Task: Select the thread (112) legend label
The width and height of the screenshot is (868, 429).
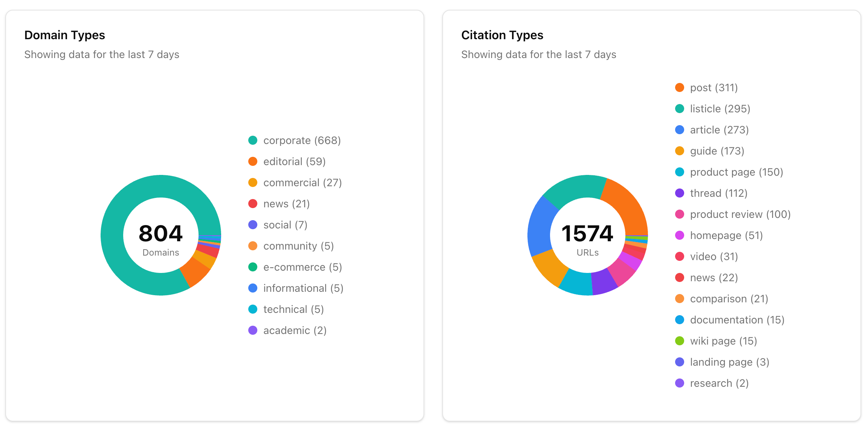Action: click(x=718, y=193)
